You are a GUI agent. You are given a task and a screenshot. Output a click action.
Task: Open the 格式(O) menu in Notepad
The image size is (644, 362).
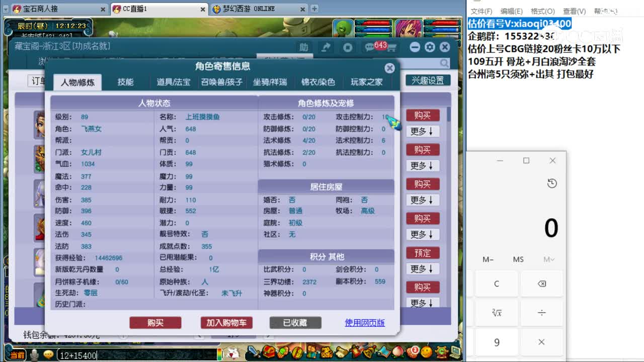pos(542,11)
